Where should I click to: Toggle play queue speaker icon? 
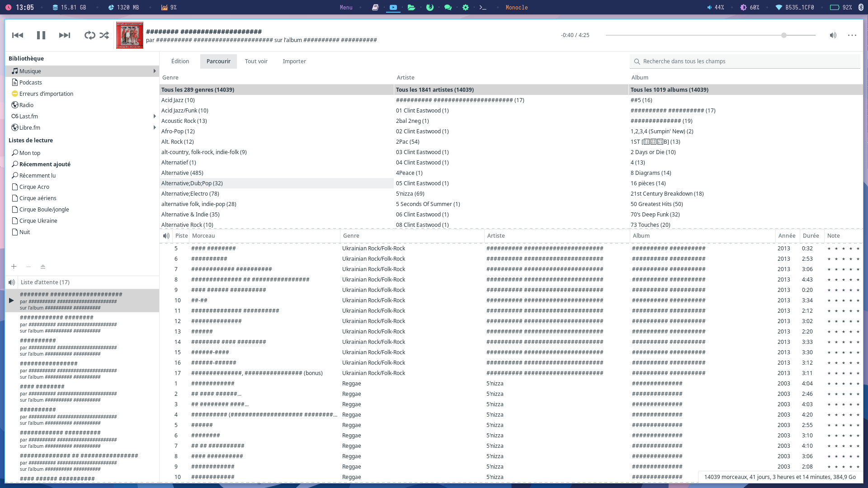coord(12,282)
